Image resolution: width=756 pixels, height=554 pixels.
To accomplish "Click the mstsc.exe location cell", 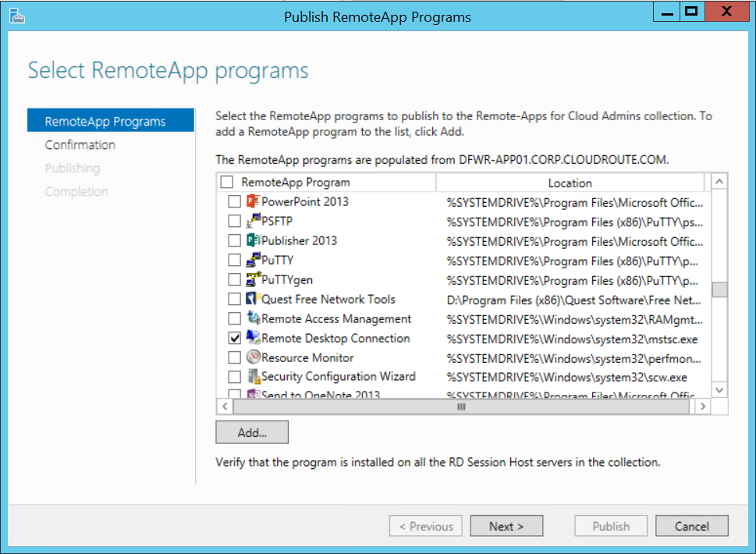I will (x=572, y=339).
